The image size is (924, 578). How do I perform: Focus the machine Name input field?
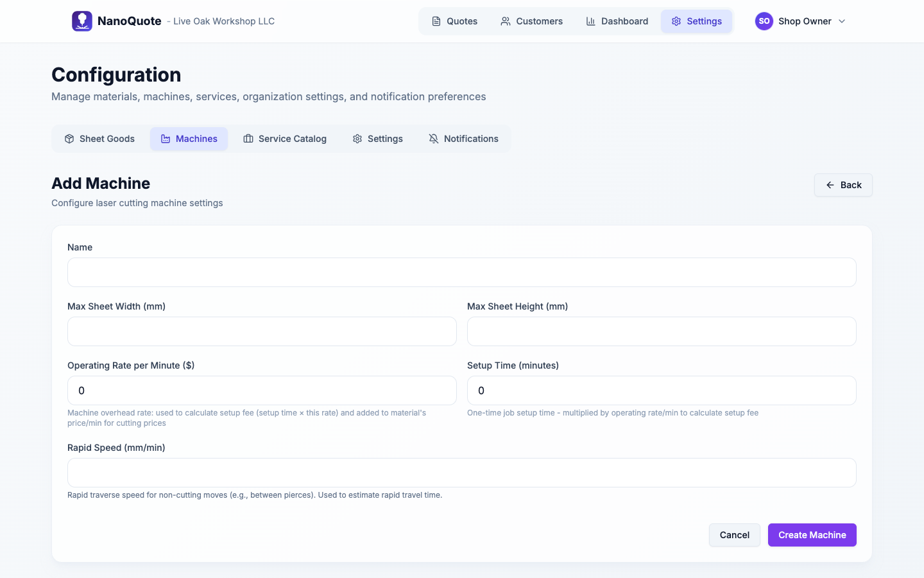(461, 272)
